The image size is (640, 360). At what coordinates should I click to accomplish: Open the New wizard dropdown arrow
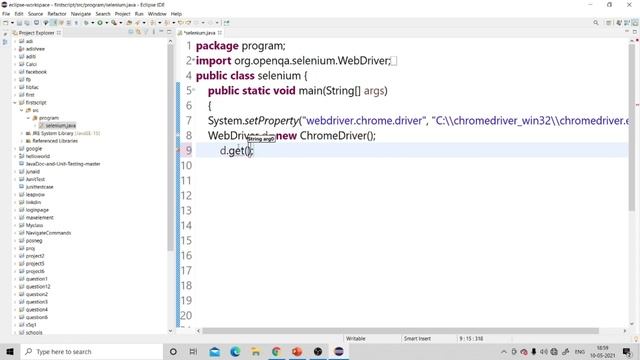pyautogui.click(x=12, y=23)
